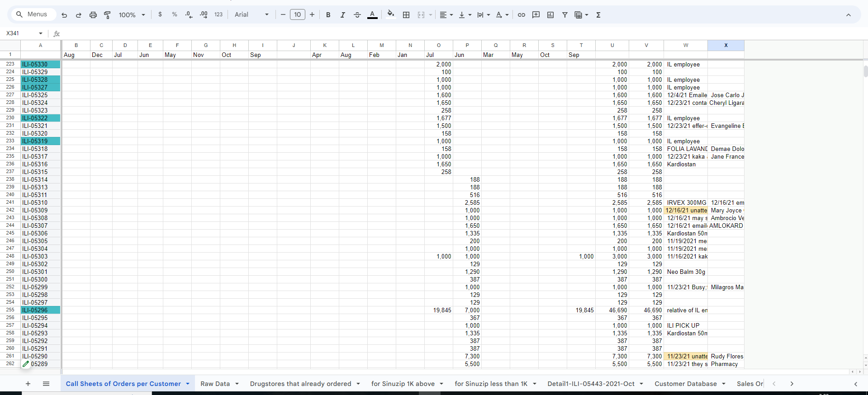The image size is (868, 395).
Task: Open the Arial font dropdown
Action: [251, 15]
